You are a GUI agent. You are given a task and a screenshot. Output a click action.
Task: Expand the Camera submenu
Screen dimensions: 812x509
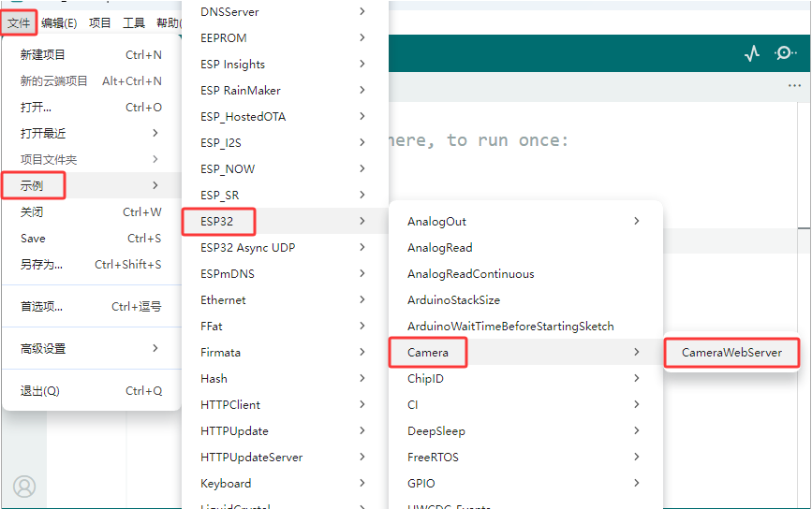[x=525, y=352]
